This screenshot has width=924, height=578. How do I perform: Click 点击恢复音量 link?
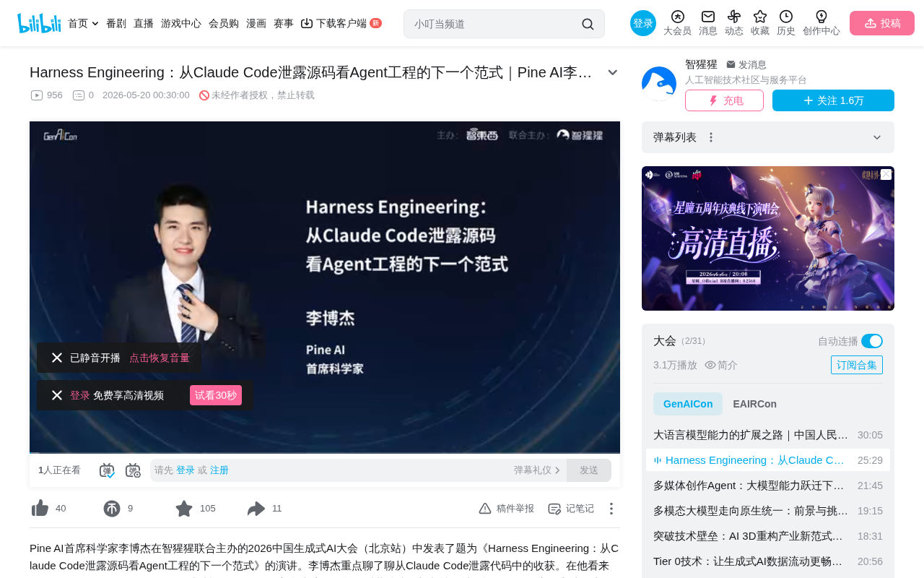click(160, 358)
